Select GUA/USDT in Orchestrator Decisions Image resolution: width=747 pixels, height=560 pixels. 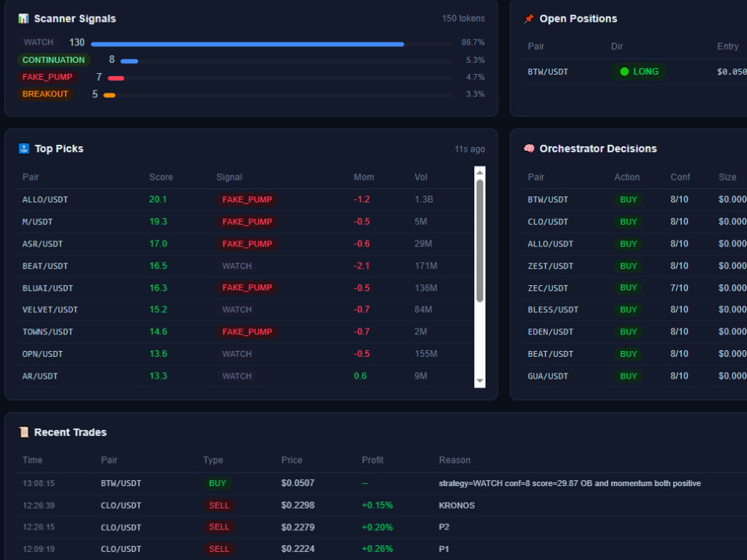(x=548, y=376)
